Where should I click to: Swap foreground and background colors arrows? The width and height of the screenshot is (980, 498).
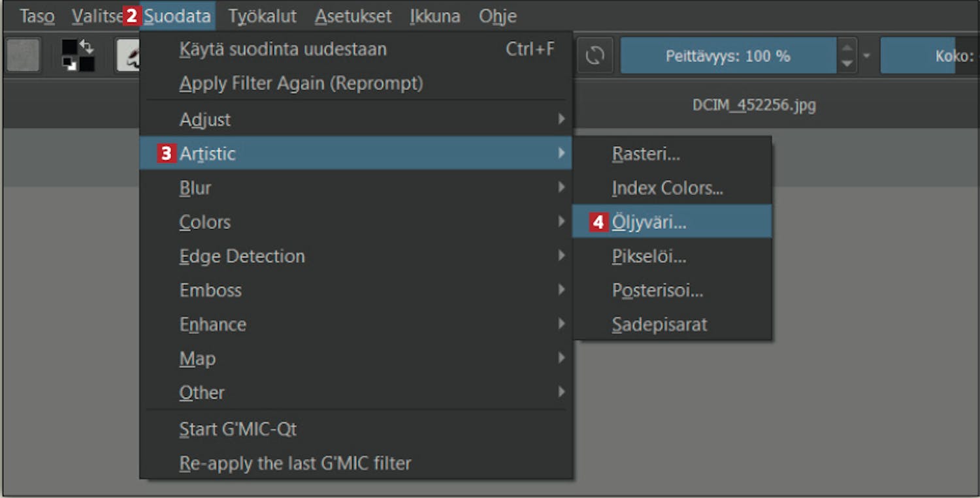(87, 46)
